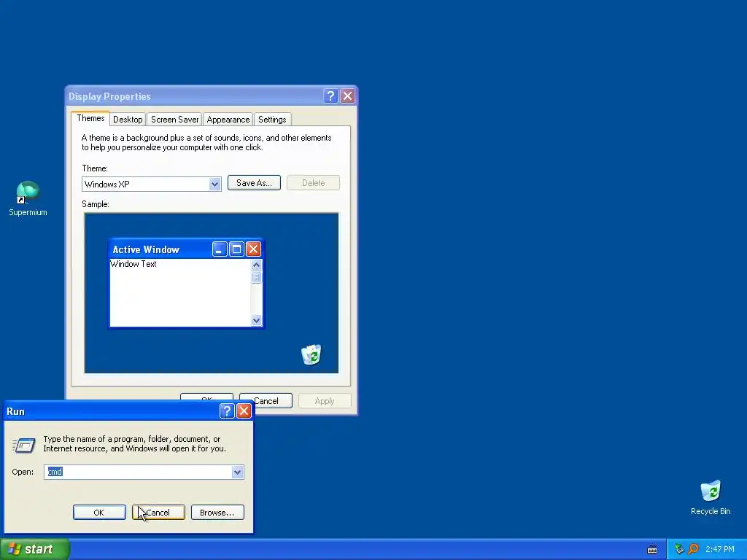
Task: Click OK in the Run dialog
Action: click(x=99, y=513)
